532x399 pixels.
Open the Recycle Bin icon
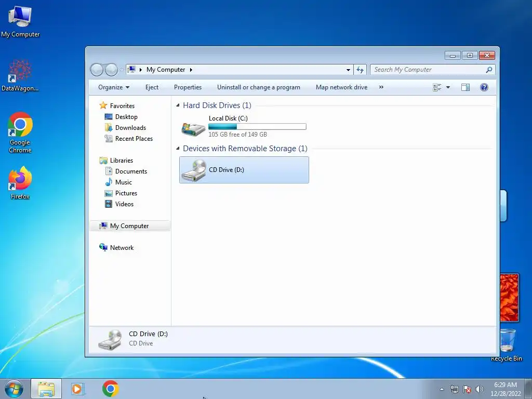tap(507, 345)
